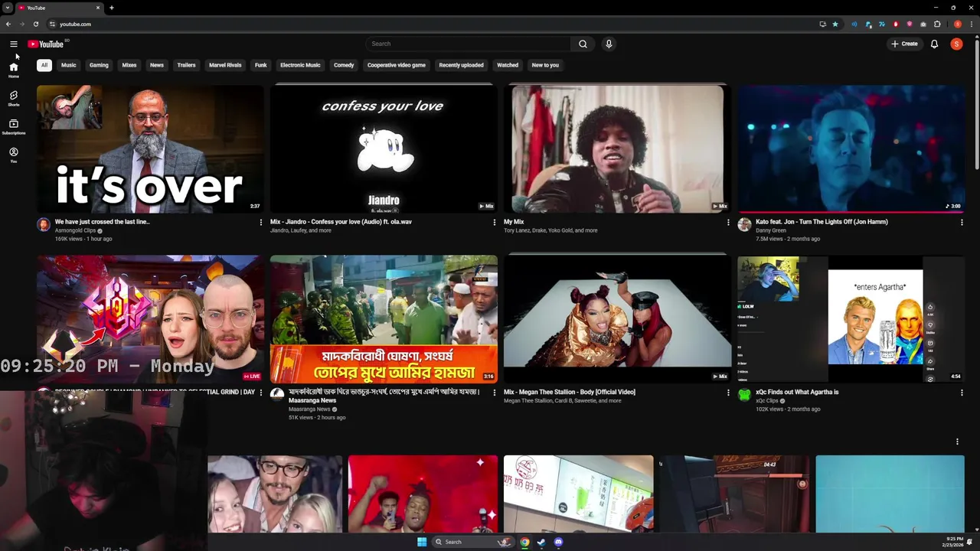980x551 pixels.
Task: Open Asmongold Clips channel link
Action: click(75, 230)
